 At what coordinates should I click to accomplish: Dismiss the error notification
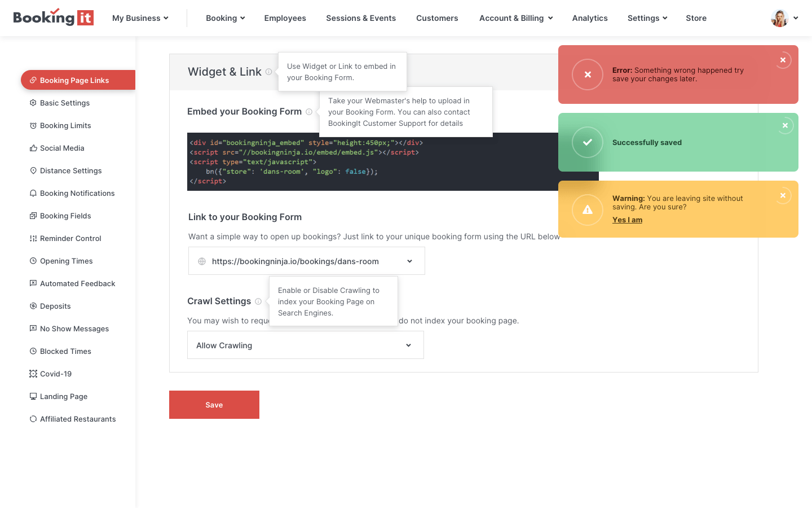(x=783, y=60)
